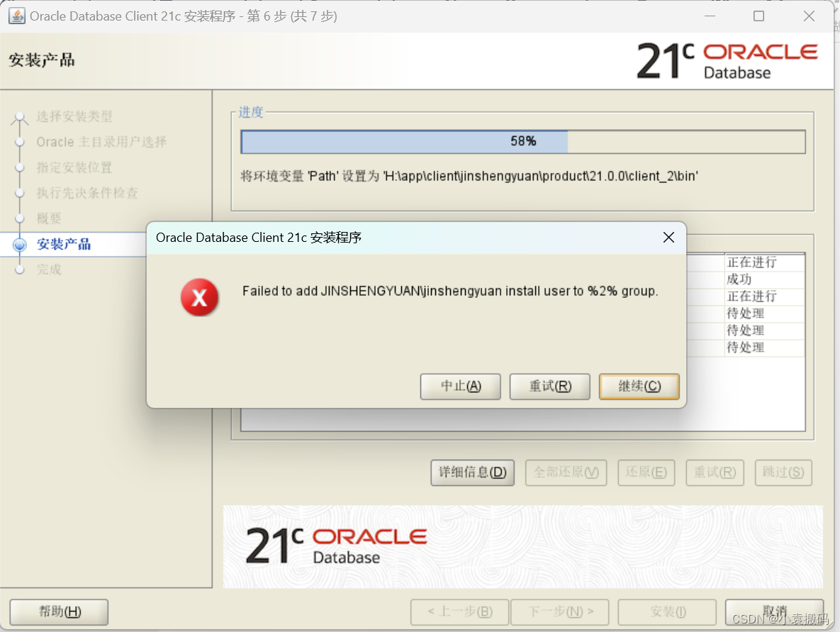Screen dimensions: 840x632
Task: Click the 'Failed to add' error message text
Action: click(450, 291)
